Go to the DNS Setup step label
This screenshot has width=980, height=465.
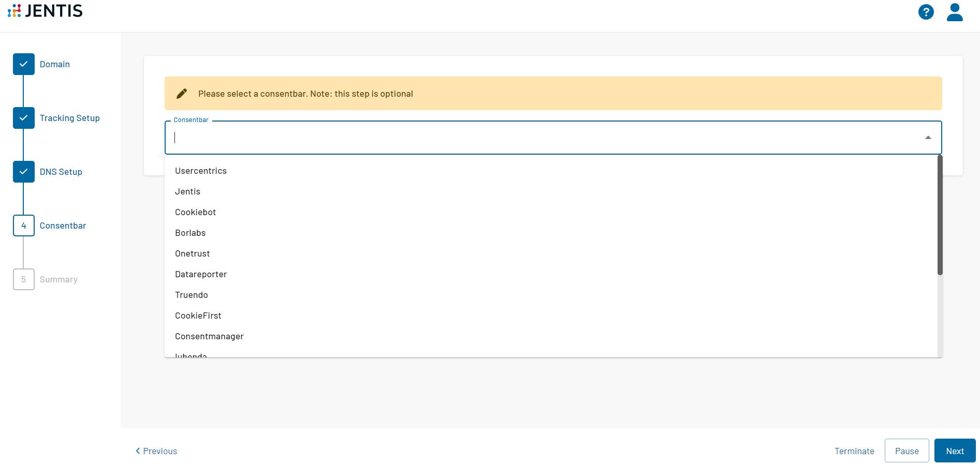(61, 172)
